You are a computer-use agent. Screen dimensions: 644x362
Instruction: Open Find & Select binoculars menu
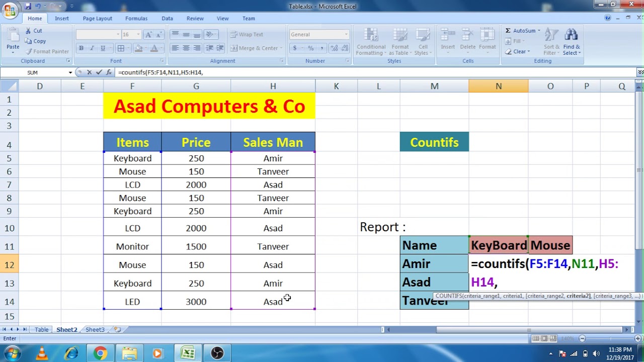click(572, 42)
